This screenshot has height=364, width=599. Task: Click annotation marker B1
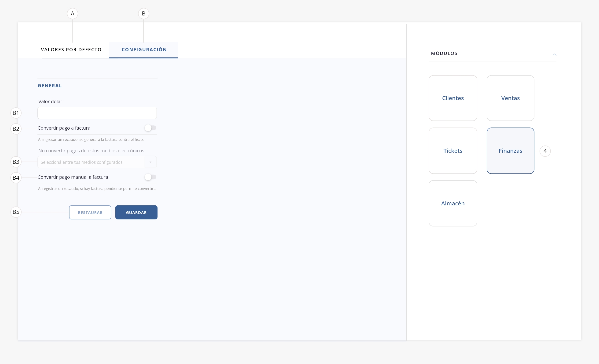pos(16,113)
